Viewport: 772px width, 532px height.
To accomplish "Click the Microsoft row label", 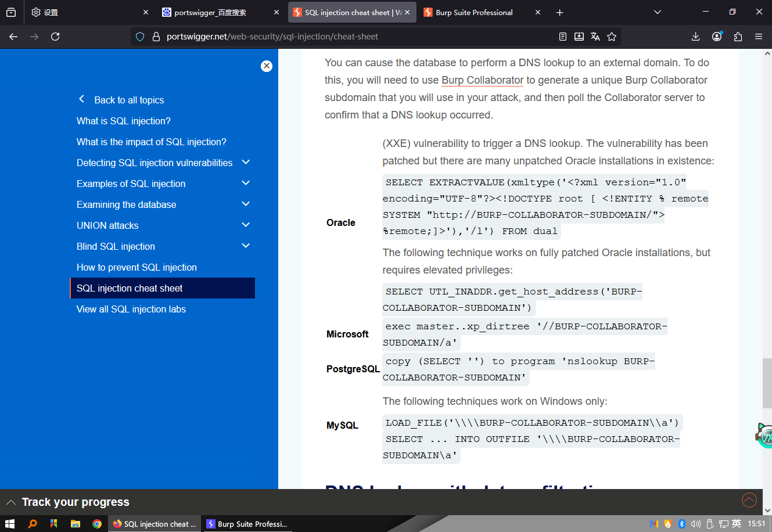I will [x=347, y=334].
